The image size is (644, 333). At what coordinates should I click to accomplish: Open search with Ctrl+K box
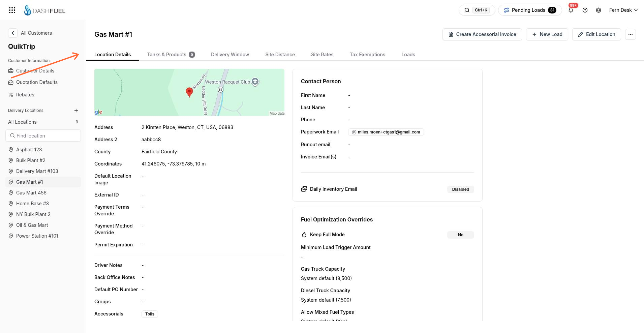[x=477, y=10]
